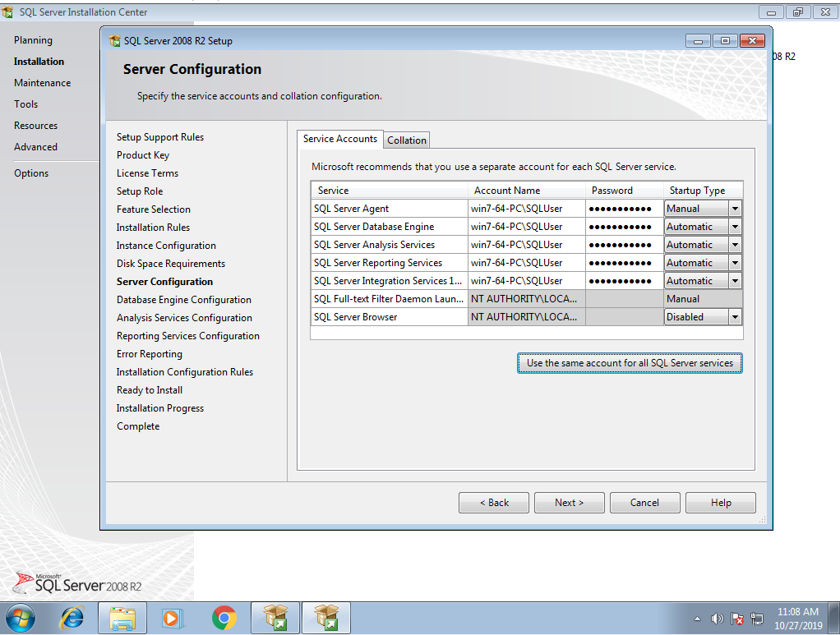
Task: Switch to the Collation tab
Action: 407,140
